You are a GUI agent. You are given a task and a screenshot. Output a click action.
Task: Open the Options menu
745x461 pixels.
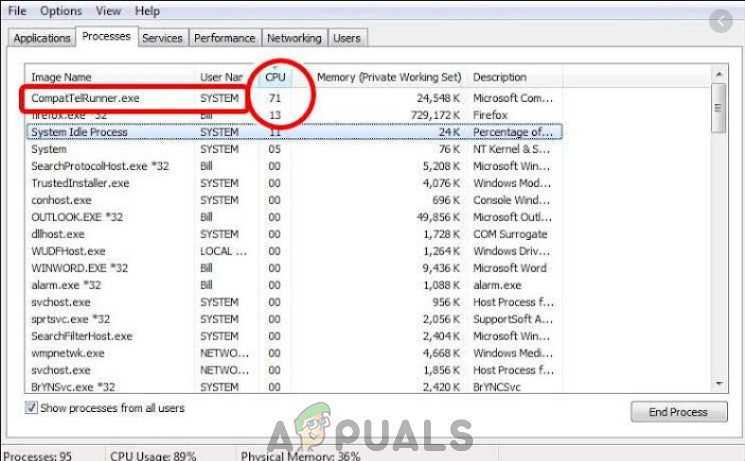[61, 11]
